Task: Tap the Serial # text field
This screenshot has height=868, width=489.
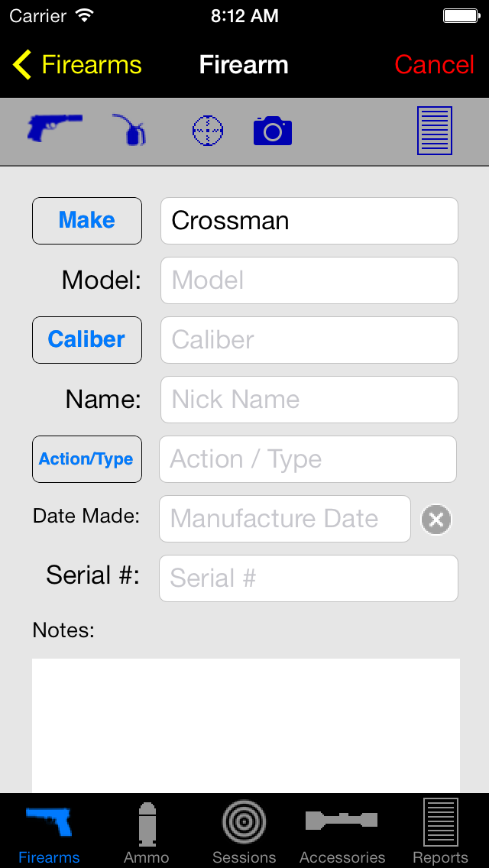Action: click(x=309, y=578)
